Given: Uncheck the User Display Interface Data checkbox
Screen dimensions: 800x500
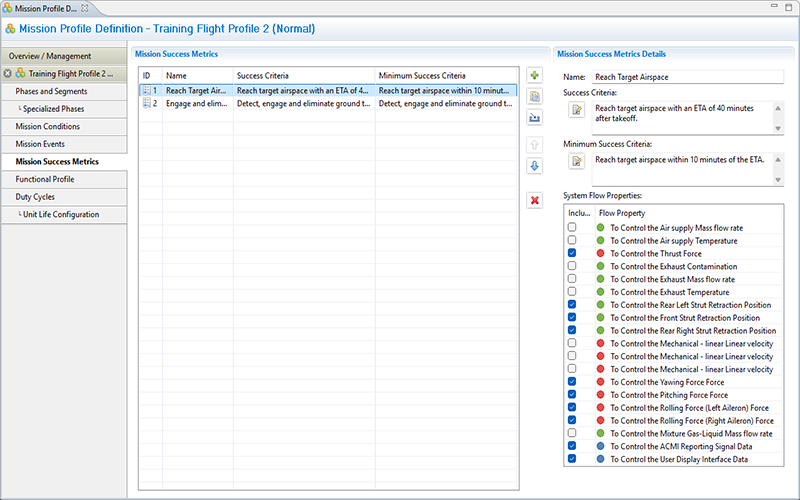Looking at the screenshot, I should click(x=572, y=458).
